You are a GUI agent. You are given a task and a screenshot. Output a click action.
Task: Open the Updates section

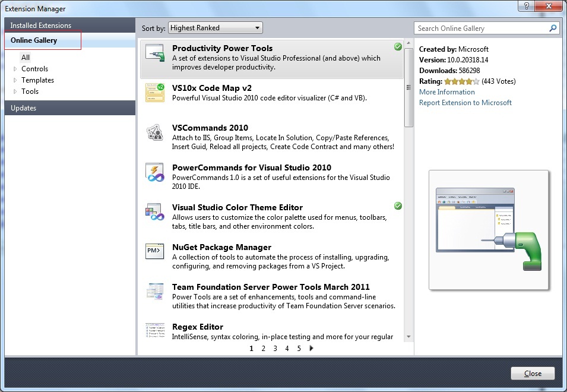point(23,108)
